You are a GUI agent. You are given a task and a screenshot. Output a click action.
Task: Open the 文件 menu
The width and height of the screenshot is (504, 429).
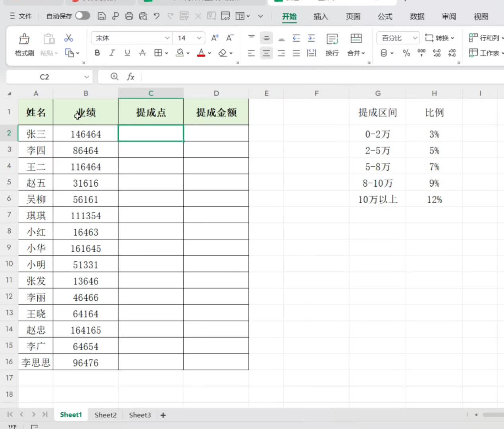click(x=25, y=16)
